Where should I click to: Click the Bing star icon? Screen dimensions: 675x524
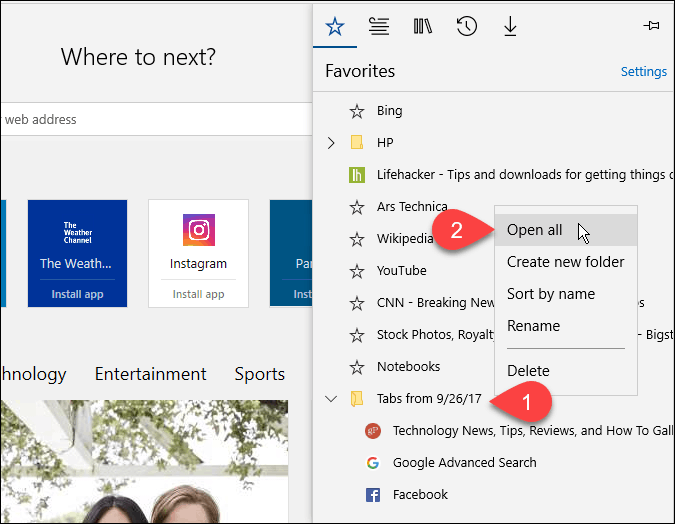click(357, 112)
